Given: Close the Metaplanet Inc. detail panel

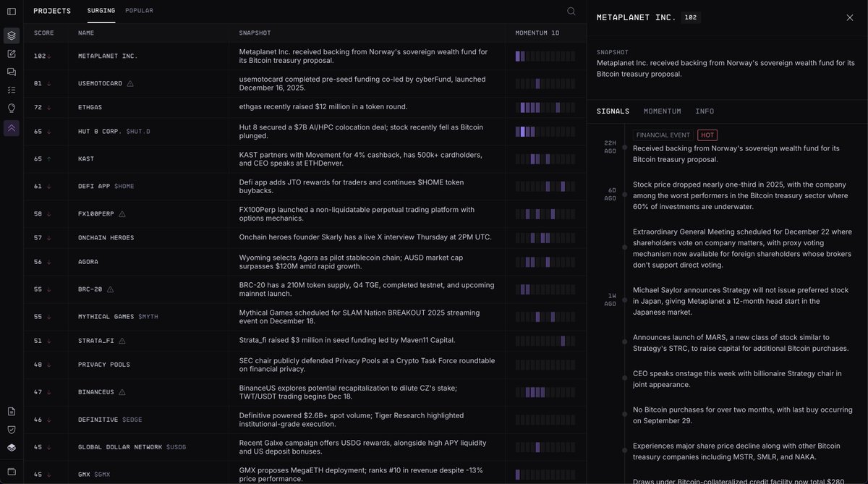Looking at the screenshot, I should coord(850,17).
